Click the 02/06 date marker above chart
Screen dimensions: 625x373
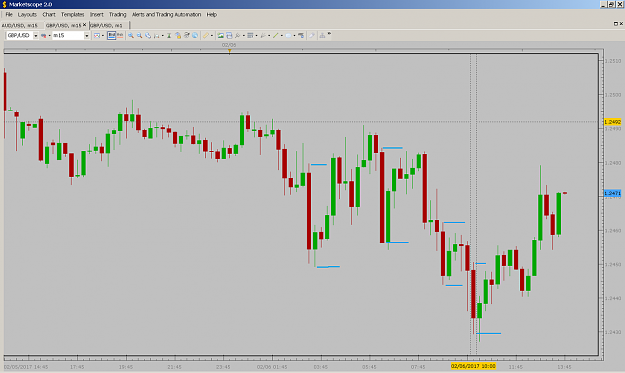tap(229, 45)
